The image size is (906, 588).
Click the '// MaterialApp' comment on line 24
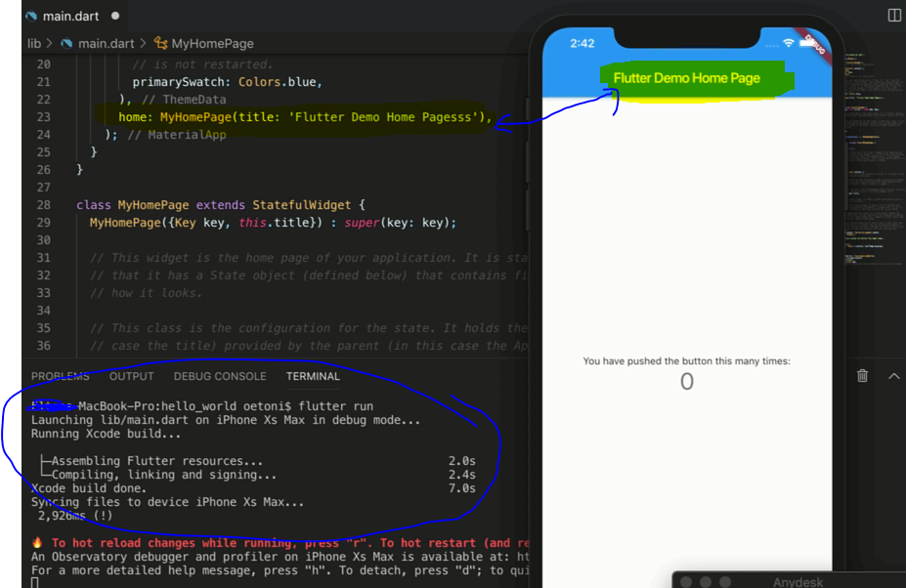pyautogui.click(x=177, y=135)
